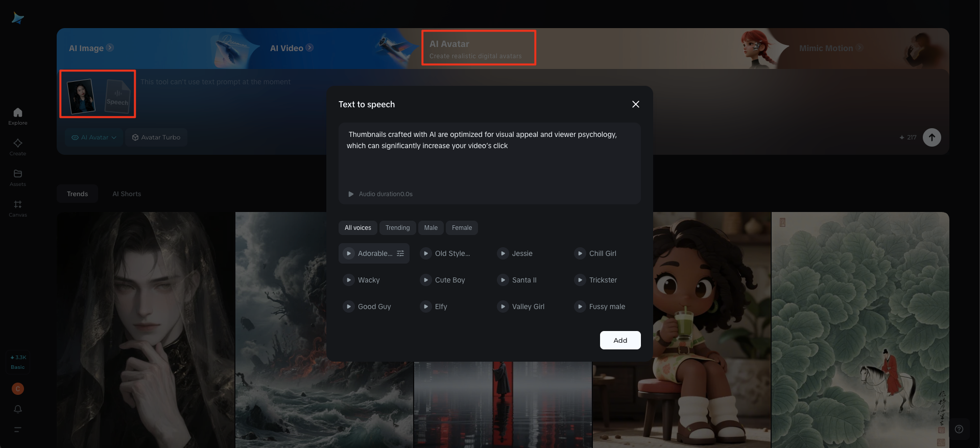This screenshot has width=980, height=448.
Task: Select the Fussy male voice name
Action: (x=607, y=306)
